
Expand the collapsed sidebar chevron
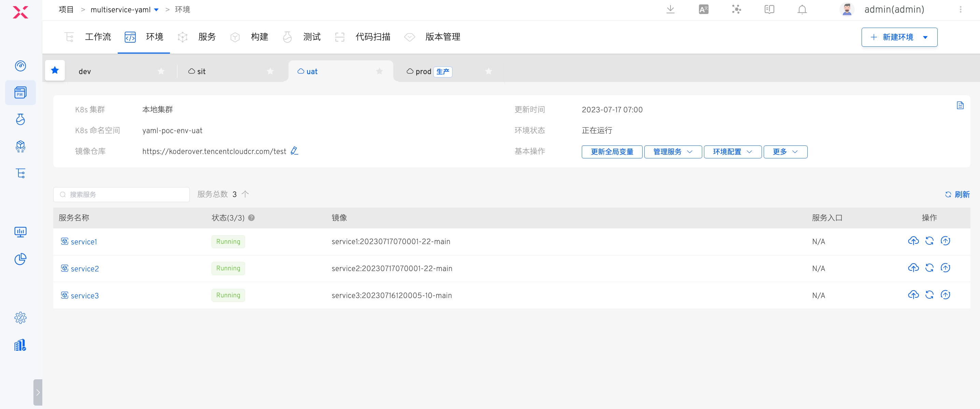[x=38, y=392]
